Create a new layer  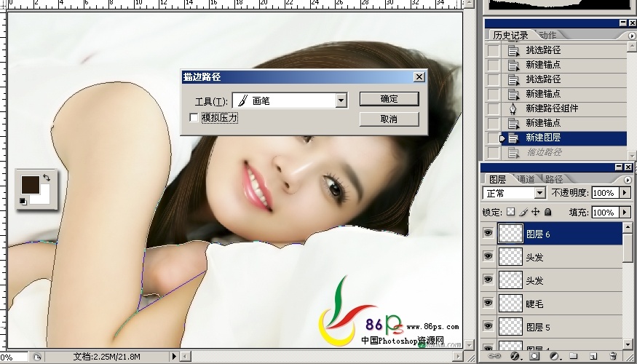click(593, 356)
